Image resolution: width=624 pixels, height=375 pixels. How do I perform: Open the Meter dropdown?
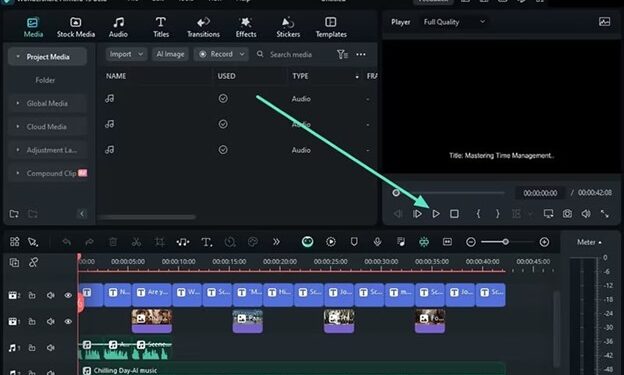click(589, 242)
